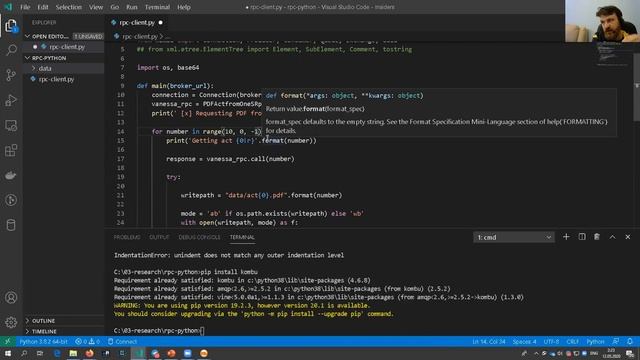Screen dimensions: 640x360
Task: Maximize panel size with up chevron
Action: 612,237
